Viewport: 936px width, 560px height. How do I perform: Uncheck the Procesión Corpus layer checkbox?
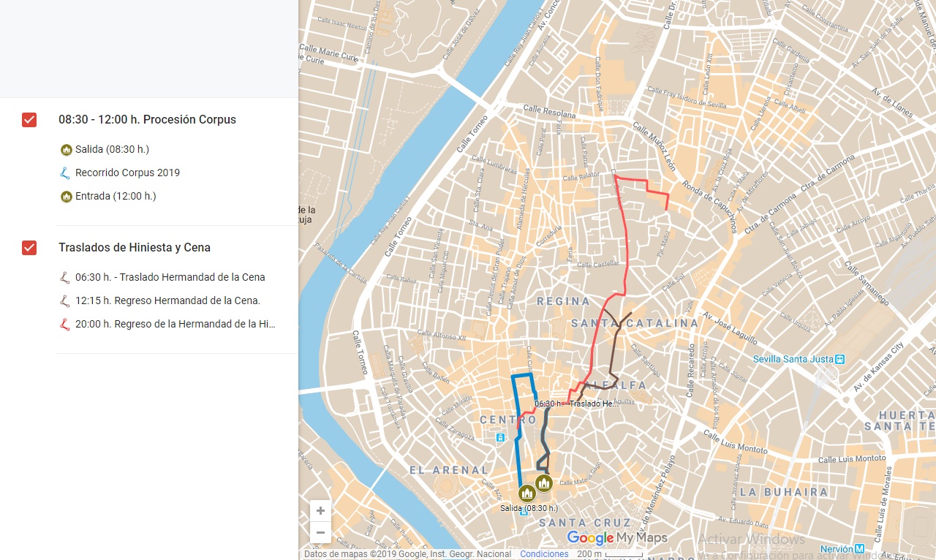29,120
